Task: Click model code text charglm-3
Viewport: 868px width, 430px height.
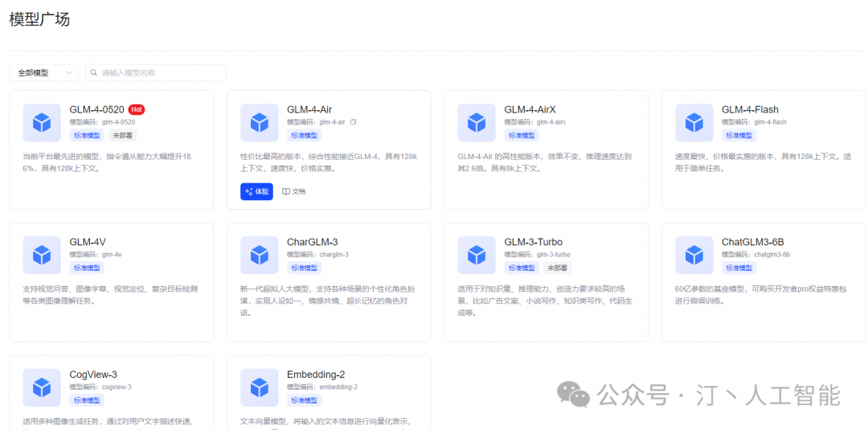Action: click(x=334, y=255)
